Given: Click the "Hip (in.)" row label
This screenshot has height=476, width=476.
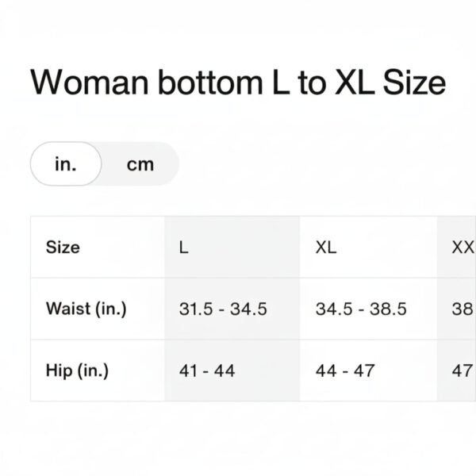Looking at the screenshot, I should (x=77, y=370).
